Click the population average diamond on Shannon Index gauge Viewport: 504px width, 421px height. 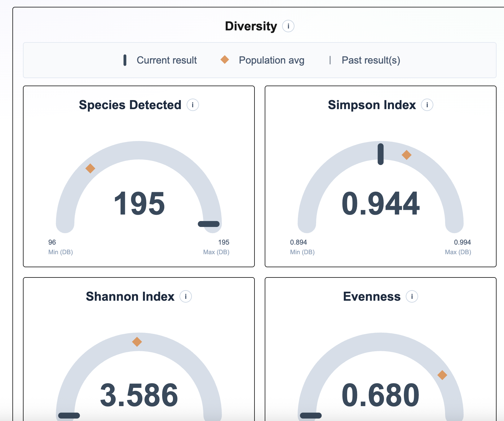137,342
